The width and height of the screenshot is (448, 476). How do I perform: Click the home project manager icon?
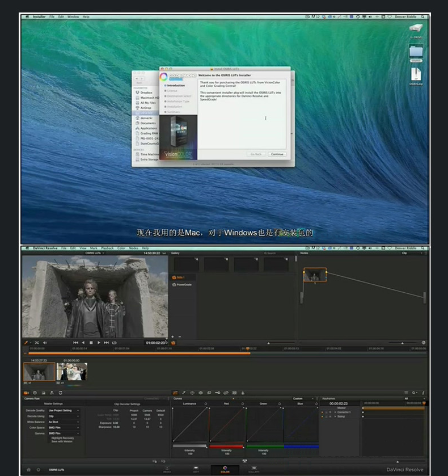click(29, 469)
